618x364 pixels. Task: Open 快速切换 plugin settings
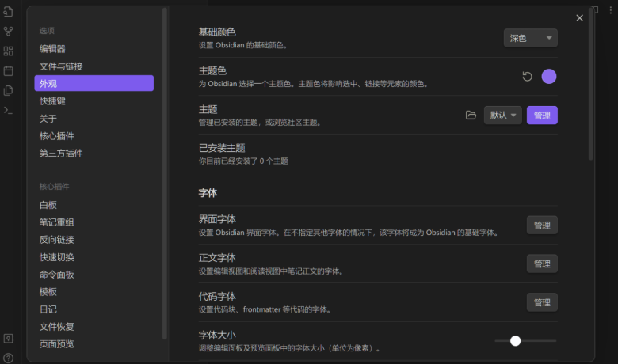tap(94, 257)
